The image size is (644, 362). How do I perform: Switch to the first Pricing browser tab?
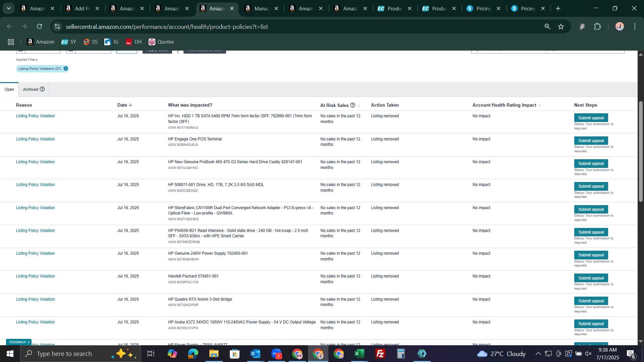click(x=483, y=8)
